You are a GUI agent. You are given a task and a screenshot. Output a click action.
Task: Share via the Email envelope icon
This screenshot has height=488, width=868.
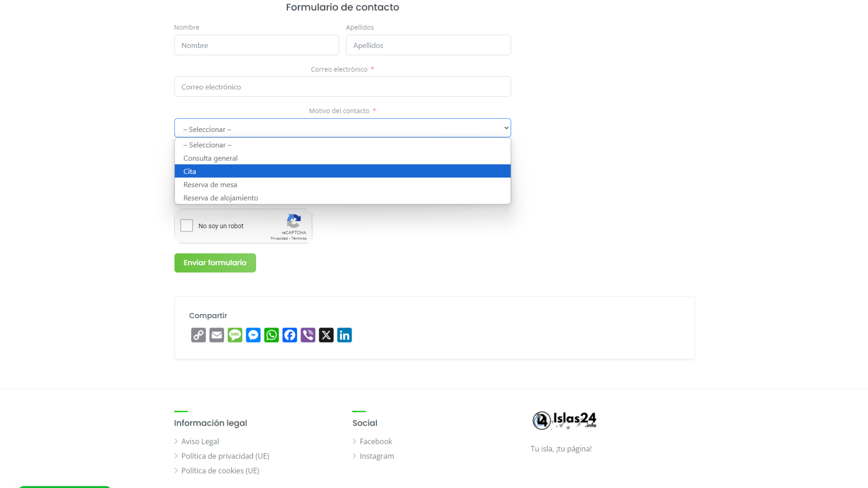[x=217, y=335]
